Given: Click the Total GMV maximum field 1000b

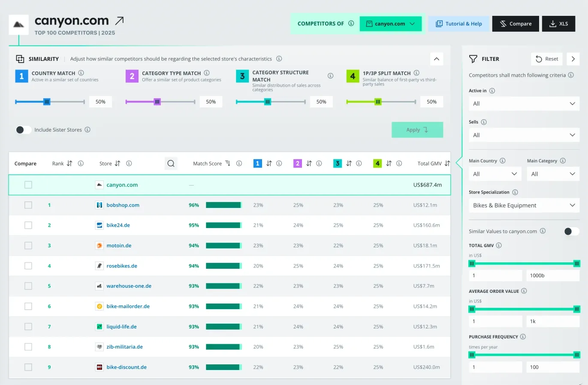Looking at the screenshot, I should pos(553,275).
